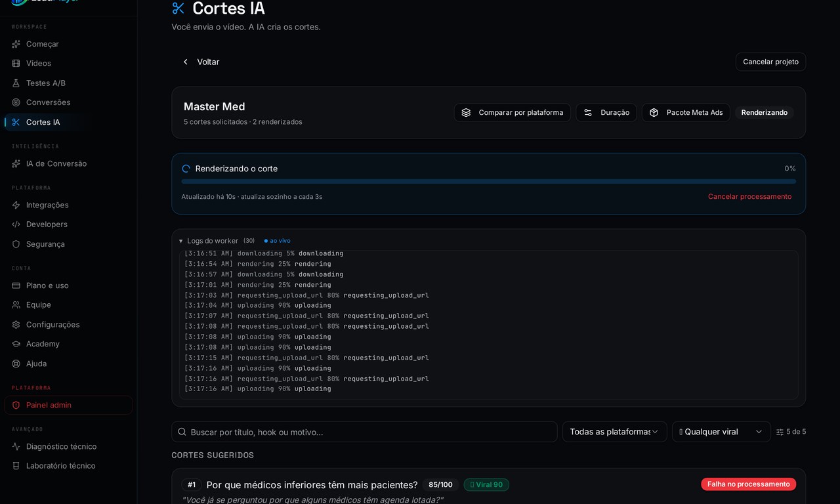Click the Renderizando status badge

764,112
